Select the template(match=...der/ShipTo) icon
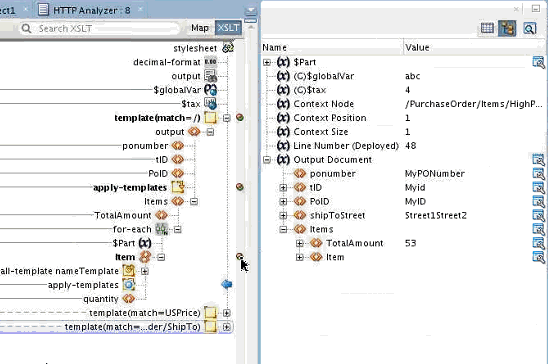The image size is (548, 364). tap(210, 327)
